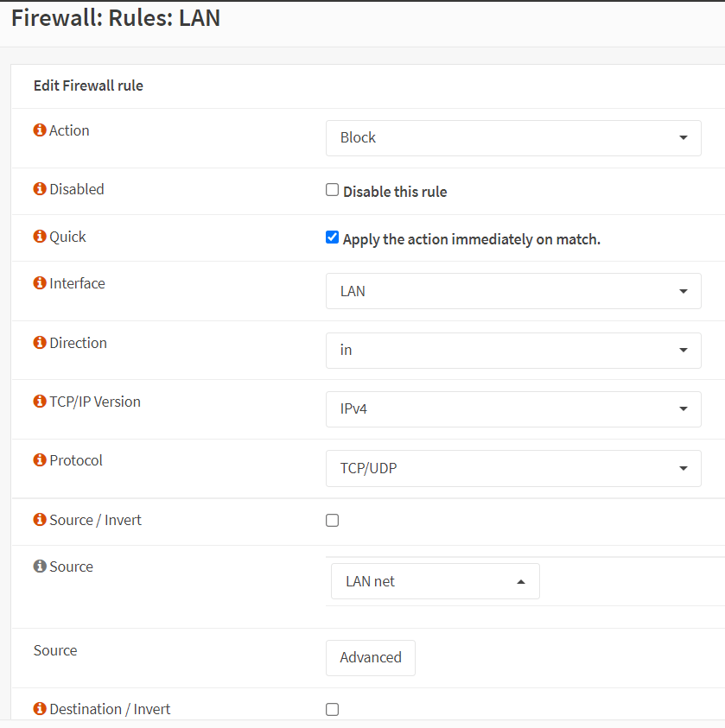Show help for Destination / Invert
Image resolution: width=725 pixels, height=728 pixels.
tap(40, 709)
